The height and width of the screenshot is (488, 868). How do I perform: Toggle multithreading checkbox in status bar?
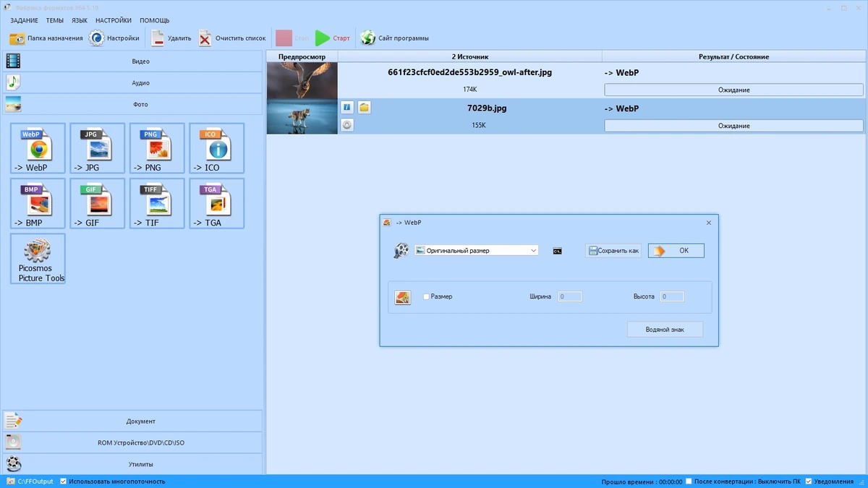coord(63,481)
